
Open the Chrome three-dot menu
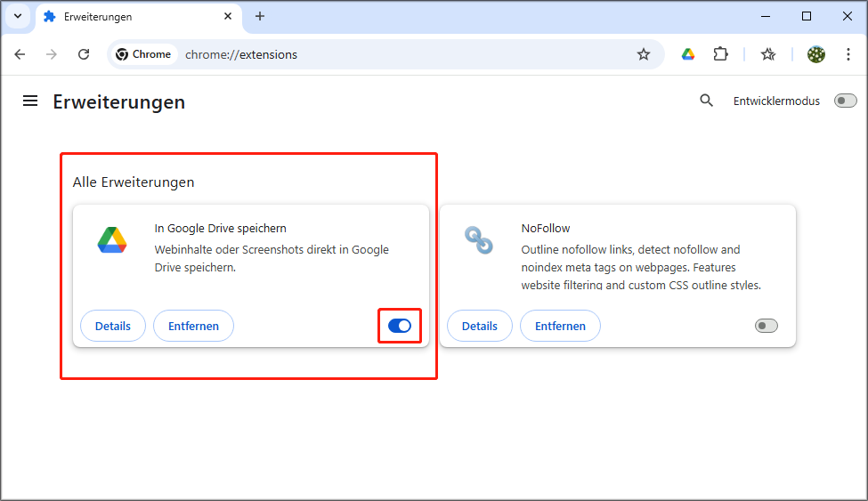847,54
